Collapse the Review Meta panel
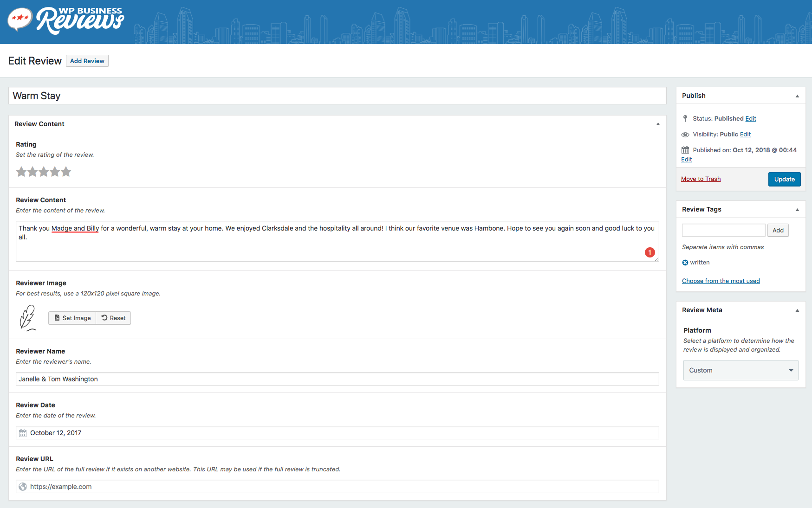Image resolution: width=812 pixels, height=508 pixels. [797, 310]
